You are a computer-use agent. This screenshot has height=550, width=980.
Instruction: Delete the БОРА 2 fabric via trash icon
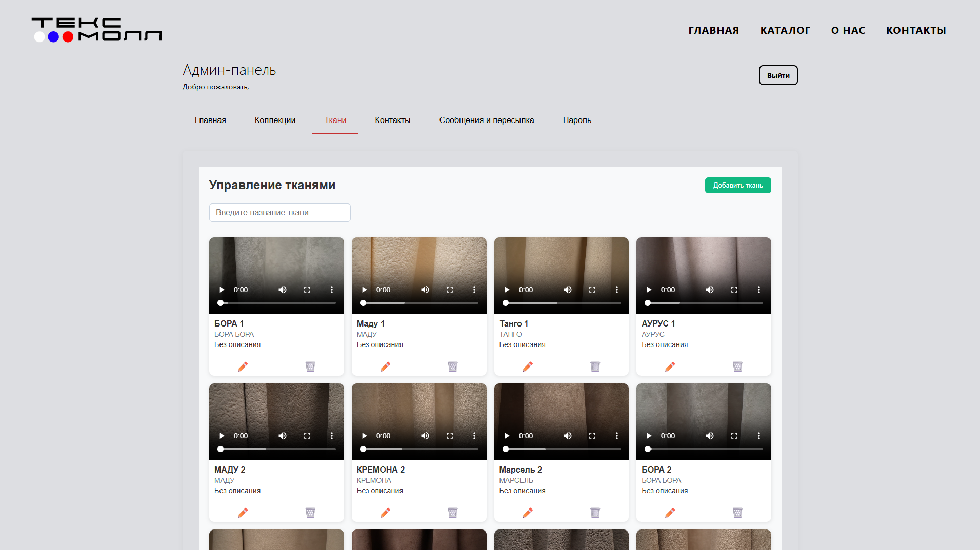(x=737, y=513)
